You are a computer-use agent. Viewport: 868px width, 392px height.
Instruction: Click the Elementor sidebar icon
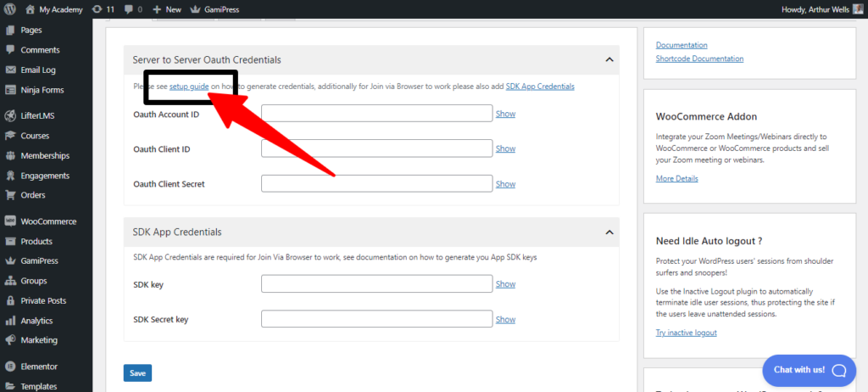tap(9, 367)
